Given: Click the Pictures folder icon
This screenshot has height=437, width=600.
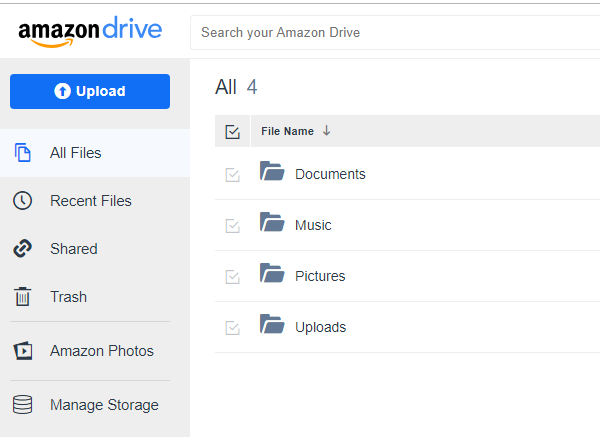Looking at the screenshot, I should (x=272, y=274).
